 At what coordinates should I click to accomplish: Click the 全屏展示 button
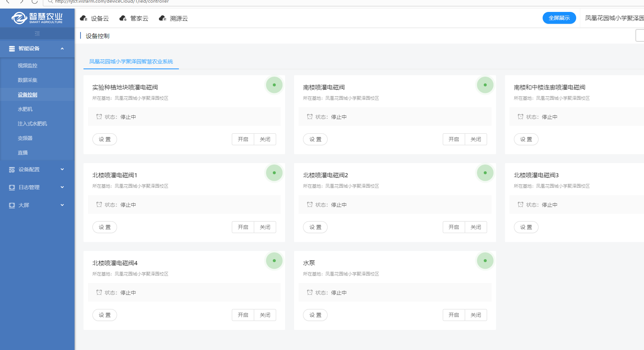(x=559, y=18)
